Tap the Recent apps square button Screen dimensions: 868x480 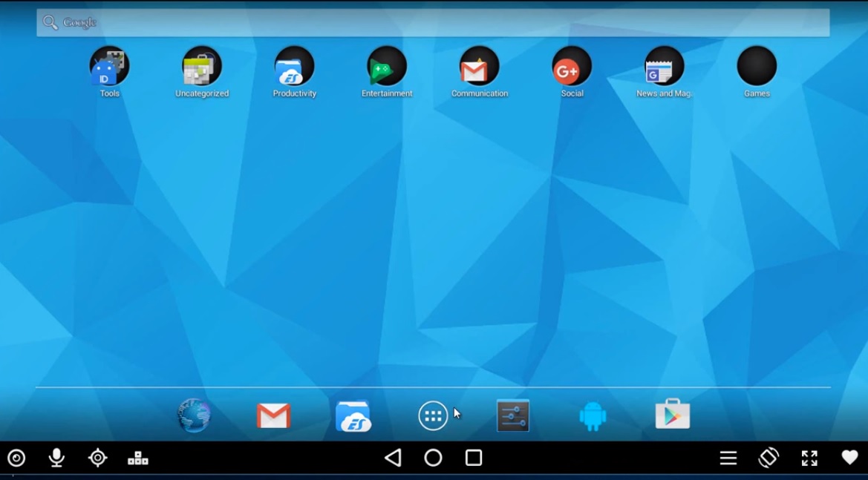(474, 458)
